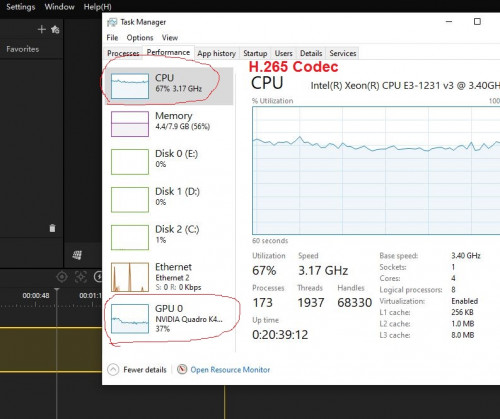Go to the Users tab
The width and height of the screenshot is (500, 419).
[284, 53]
